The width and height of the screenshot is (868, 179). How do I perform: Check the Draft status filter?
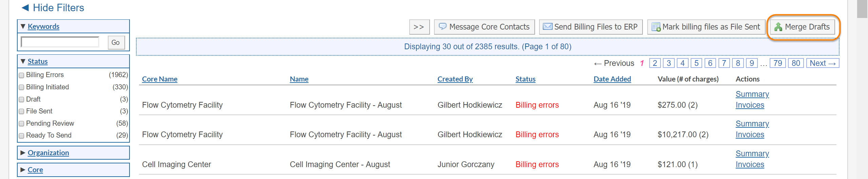coord(22,100)
